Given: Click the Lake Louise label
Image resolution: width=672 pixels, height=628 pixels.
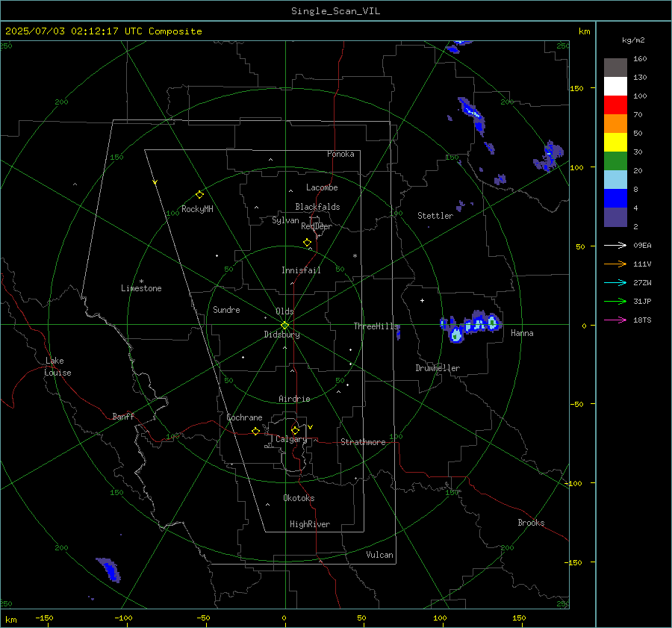Looking at the screenshot, I should pos(57,367).
